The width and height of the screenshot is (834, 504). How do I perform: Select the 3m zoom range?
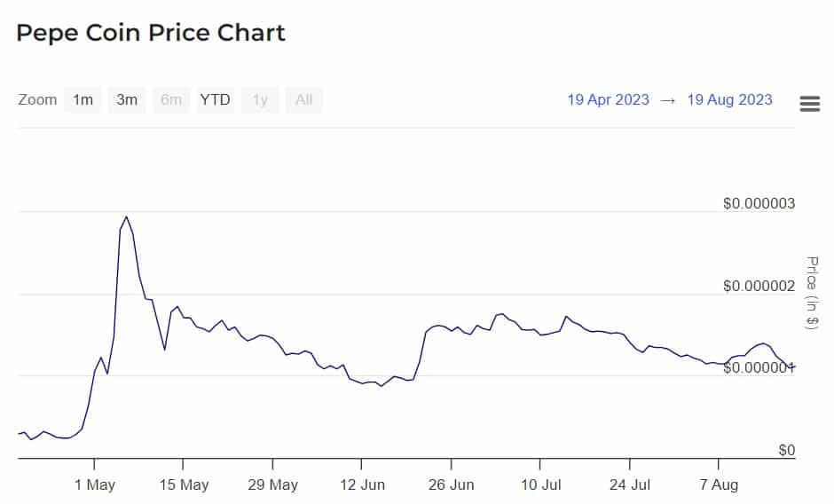pyautogui.click(x=127, y=100)
